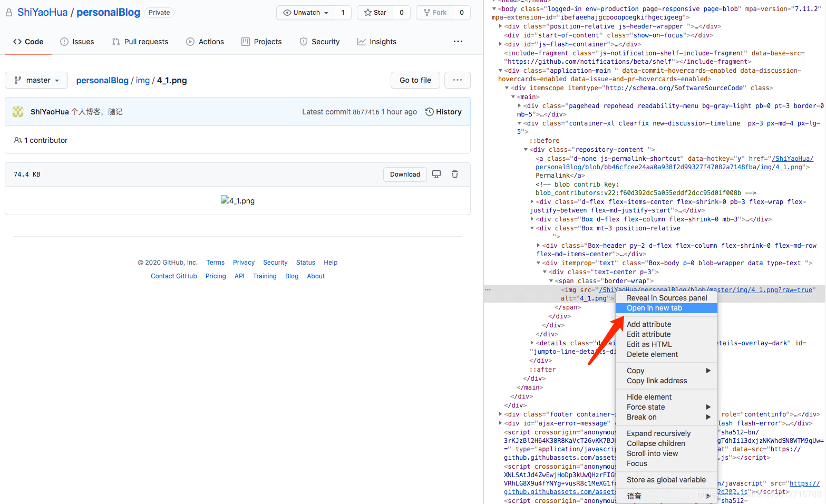Open the Pricing footer link
826x504 pixels.
[216, 276]
